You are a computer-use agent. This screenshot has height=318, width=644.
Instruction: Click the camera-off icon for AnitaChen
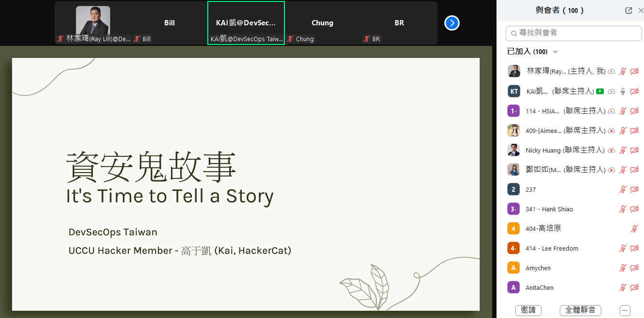[634, 288]
